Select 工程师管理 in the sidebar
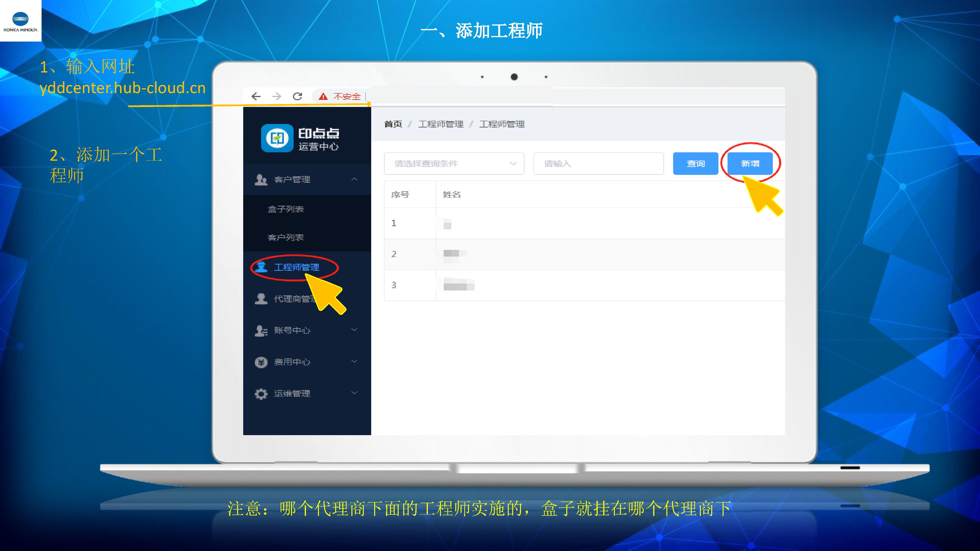Screen dimensions: 980x551 click(296, 267)
